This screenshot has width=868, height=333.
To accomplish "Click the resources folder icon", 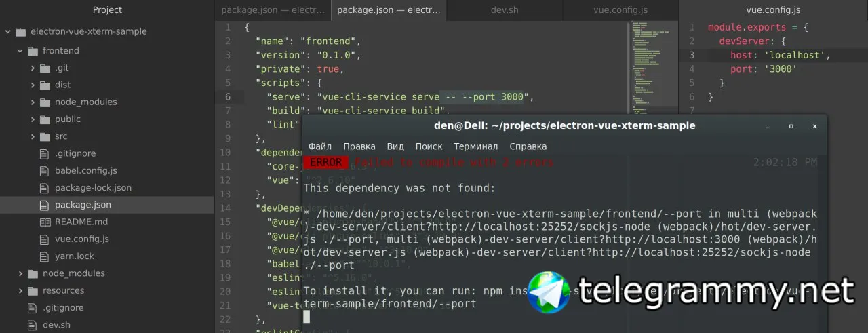I will click(x=33, y=290).
